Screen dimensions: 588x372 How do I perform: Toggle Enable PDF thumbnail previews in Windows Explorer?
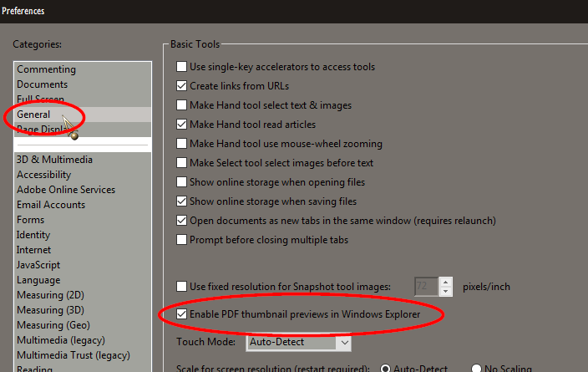pos(181,314)
